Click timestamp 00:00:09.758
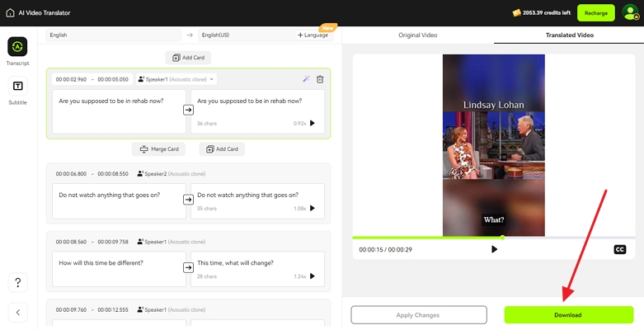 (x=113, y=242)
